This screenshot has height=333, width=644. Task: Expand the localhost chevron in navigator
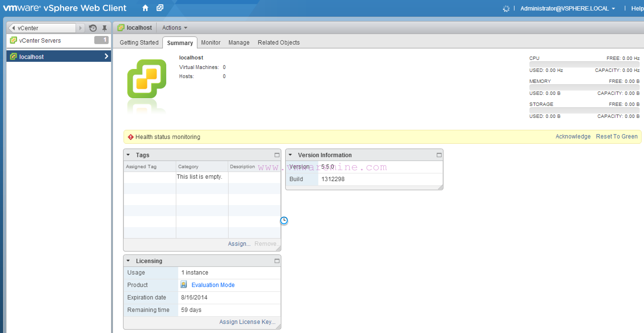pyautogui.click(x=106, y=56)
